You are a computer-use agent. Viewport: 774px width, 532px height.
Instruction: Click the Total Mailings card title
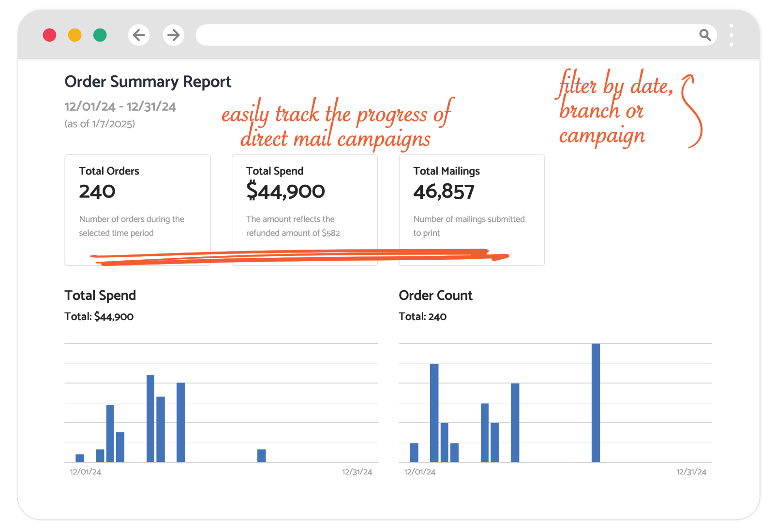447,171
